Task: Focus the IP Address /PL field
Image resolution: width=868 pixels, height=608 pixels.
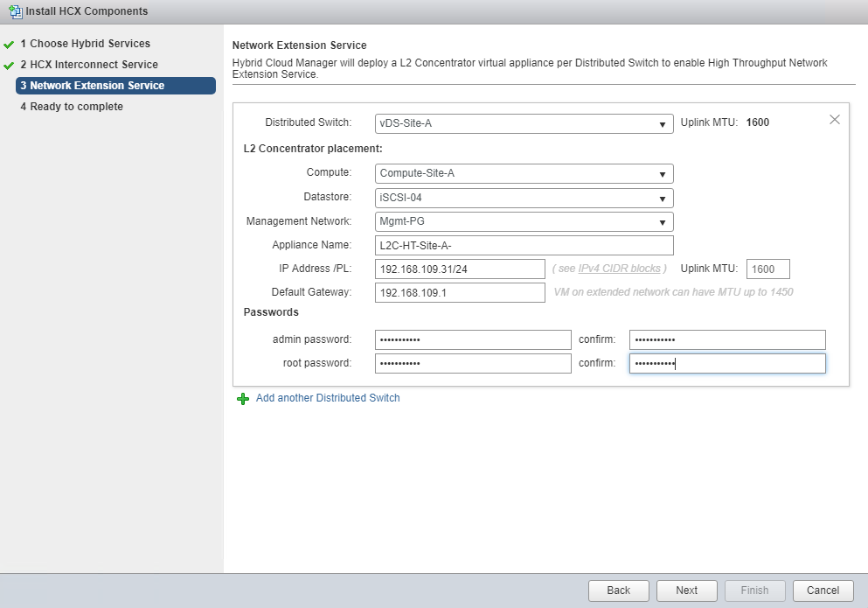Action: pos(460,269)
